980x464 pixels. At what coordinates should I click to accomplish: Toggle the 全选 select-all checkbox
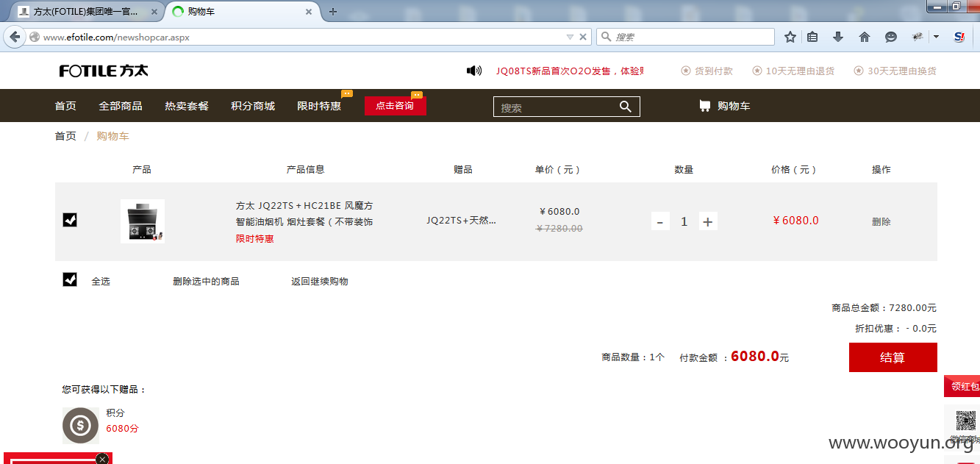pyautogui.click(x=70, y=279)
